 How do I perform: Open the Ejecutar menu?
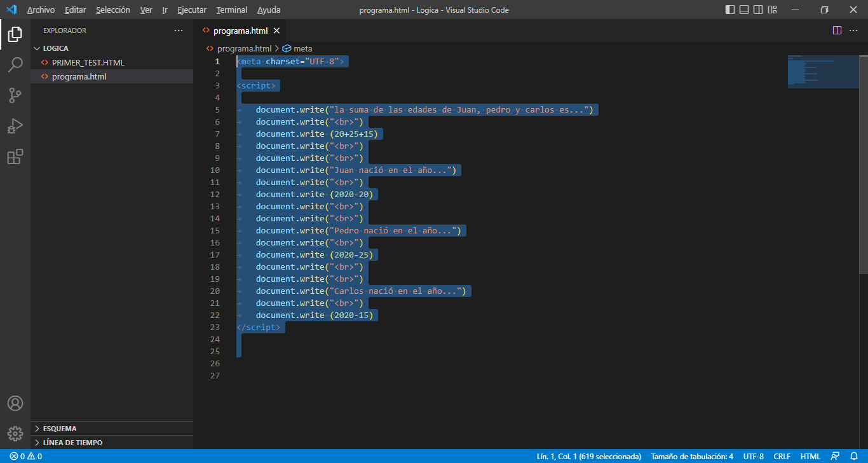tap(192, 10)
